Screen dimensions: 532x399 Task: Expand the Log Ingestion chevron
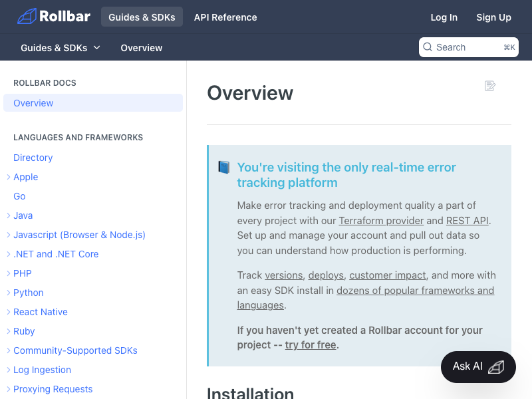(x=9, y=370)
